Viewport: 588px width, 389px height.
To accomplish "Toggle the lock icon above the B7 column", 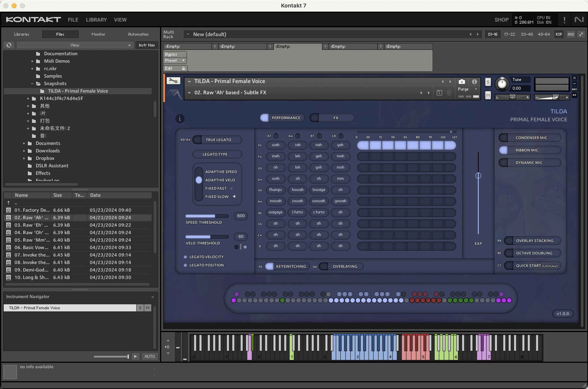I will (x=319, y=136).
